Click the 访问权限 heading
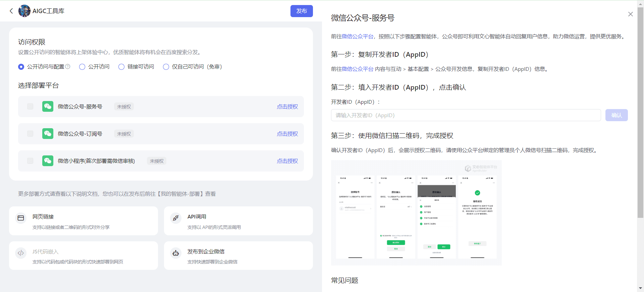 32,42
